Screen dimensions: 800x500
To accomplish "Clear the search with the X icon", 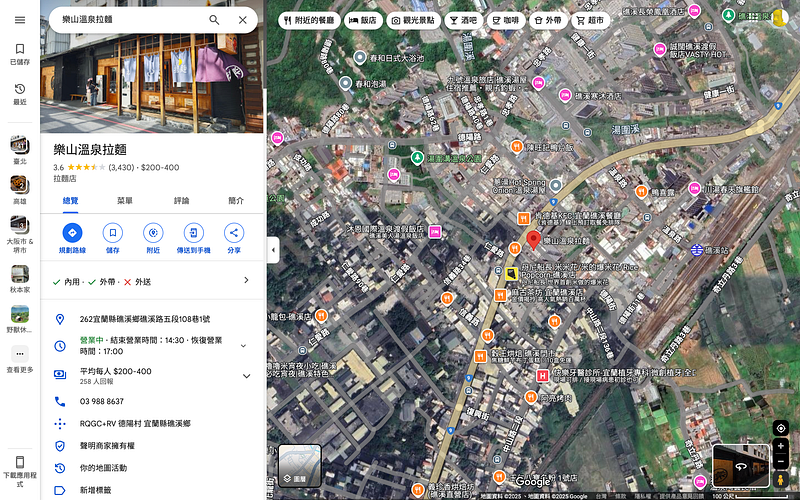I will point(243,20).
